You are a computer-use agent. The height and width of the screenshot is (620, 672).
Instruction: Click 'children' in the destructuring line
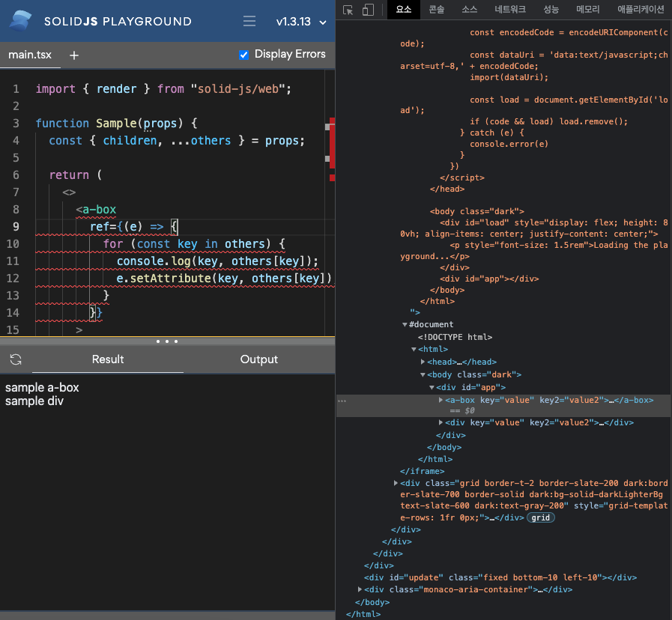130,141
